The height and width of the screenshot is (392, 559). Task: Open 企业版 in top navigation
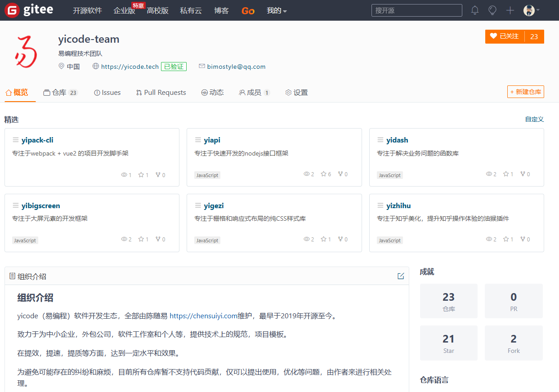click(x=125, y=10)
